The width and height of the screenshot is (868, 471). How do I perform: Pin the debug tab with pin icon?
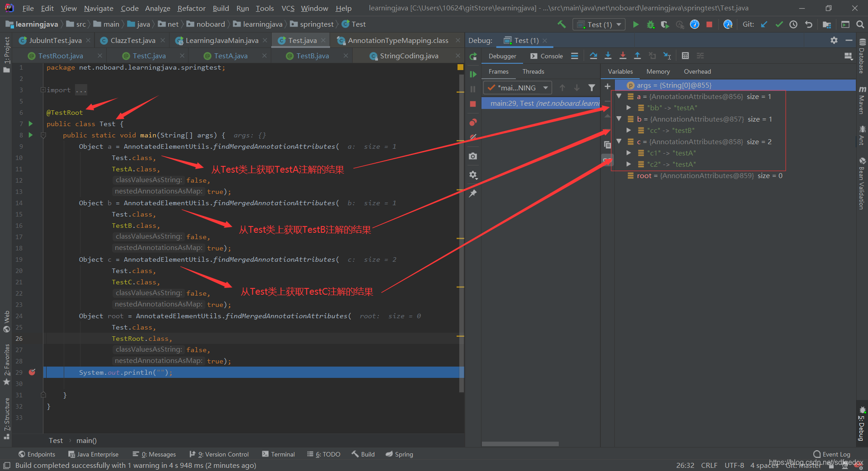tap(473, 193)
